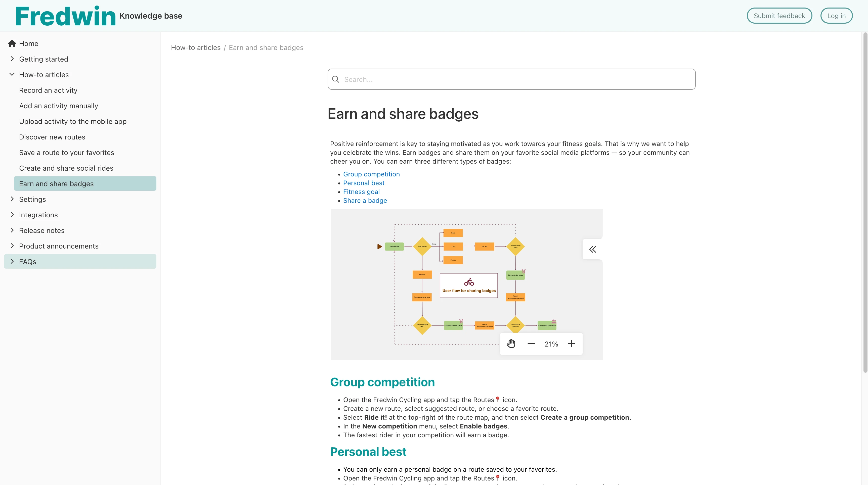Image resolution: width=868 pixels, height=485 pixels.
Task: Open the How-to articles breadcrumb
Action: click(195, 47)
